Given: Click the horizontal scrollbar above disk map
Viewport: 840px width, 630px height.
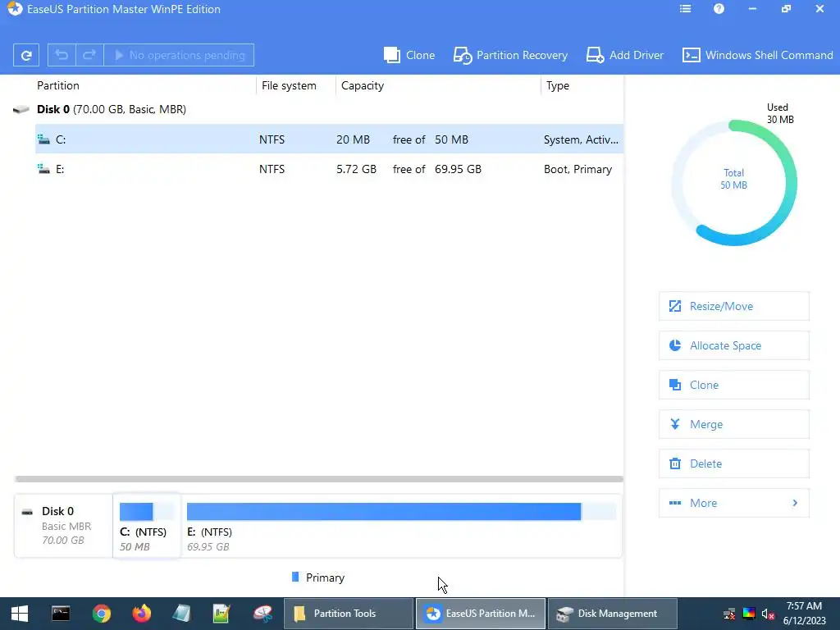Looking at the screenshot, I should [x=319, y=479].
